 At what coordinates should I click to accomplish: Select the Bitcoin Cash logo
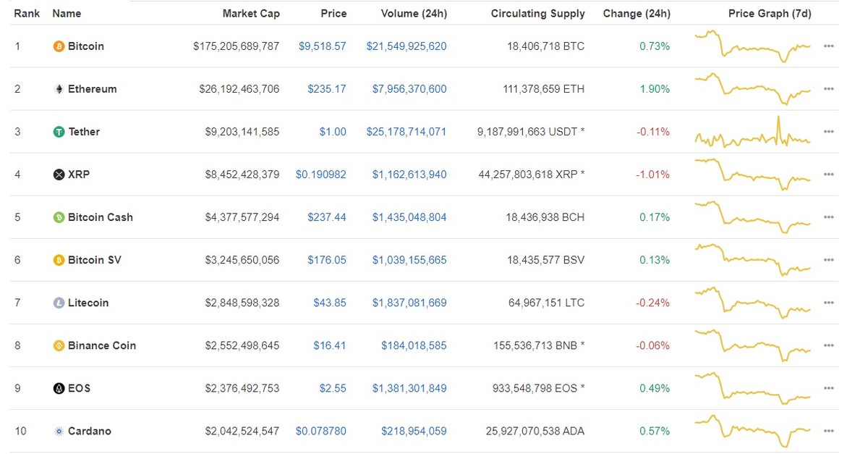(59, 217)
